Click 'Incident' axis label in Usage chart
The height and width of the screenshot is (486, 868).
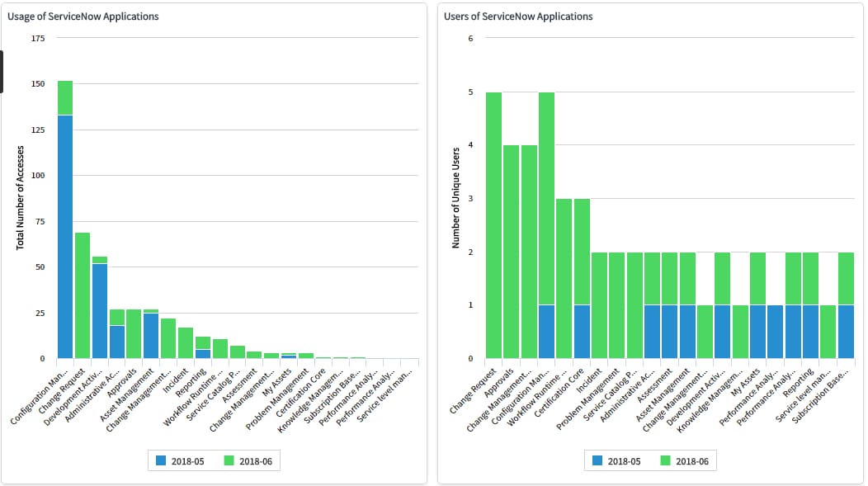[x=177, y=380]
